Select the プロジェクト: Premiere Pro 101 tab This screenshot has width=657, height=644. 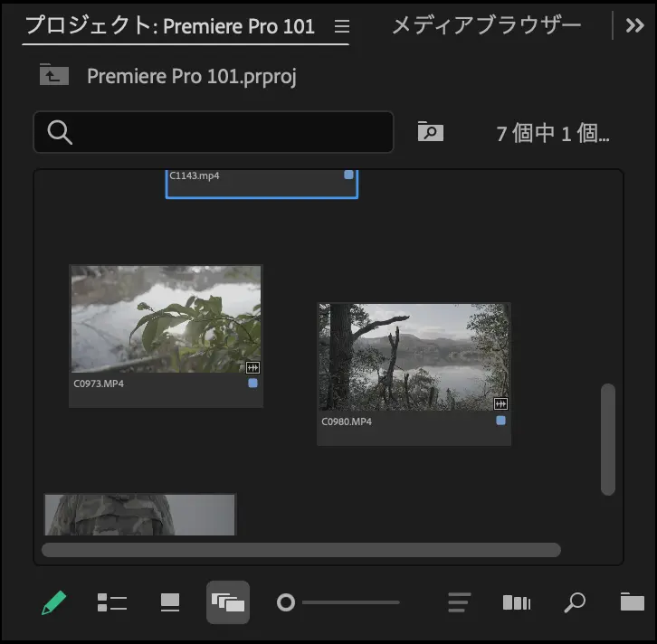[x=170, y=25]
